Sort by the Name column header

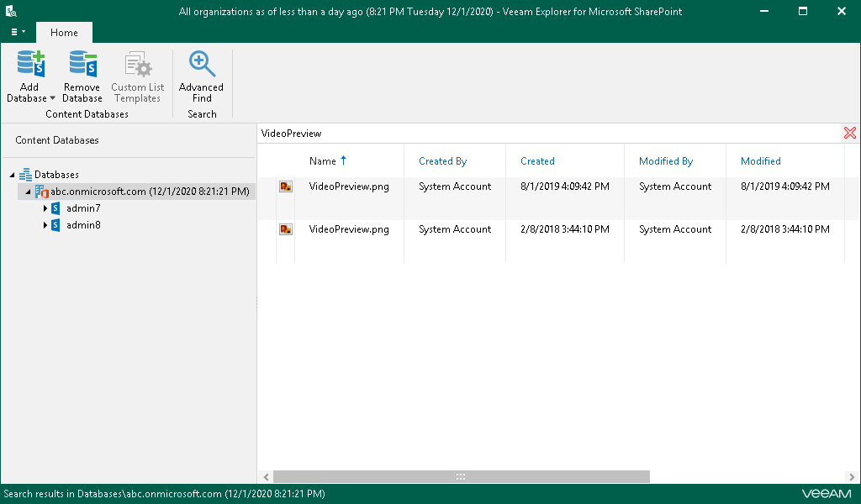[x=322, y=161]
